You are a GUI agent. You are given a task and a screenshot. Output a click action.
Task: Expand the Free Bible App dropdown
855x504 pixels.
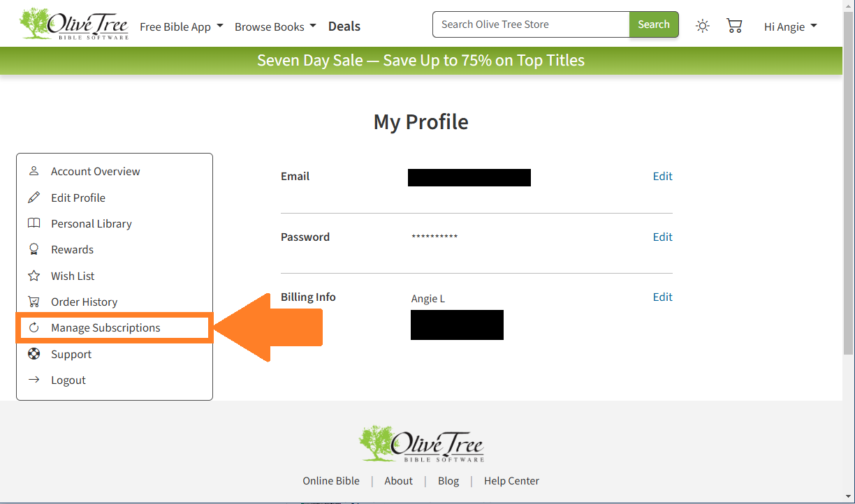[182, 27]
